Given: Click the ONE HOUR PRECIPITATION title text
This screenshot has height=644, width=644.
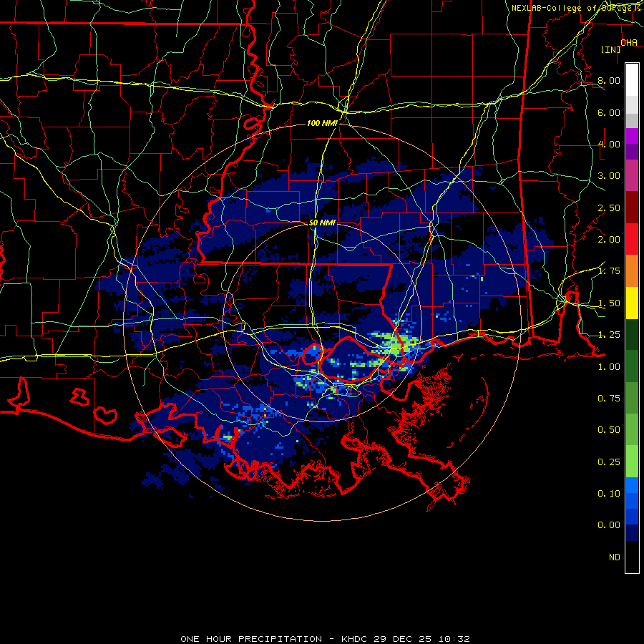Looking at the screenshot, I should (251, 639).
